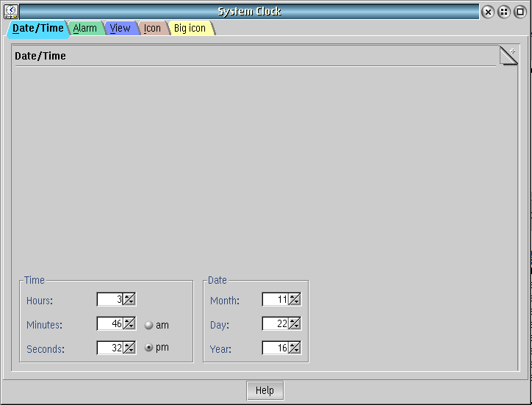
Task: Open the View tab
Action: click(120, 28)
